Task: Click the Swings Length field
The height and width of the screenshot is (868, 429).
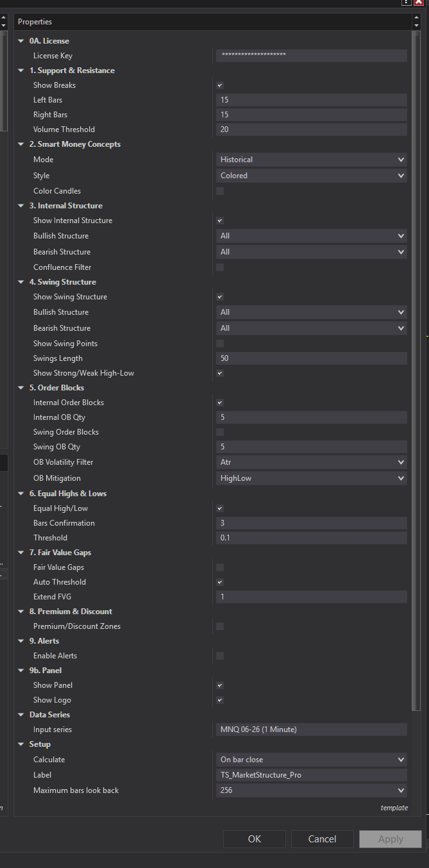Action: pyautogui.click(x=312, y=358)
